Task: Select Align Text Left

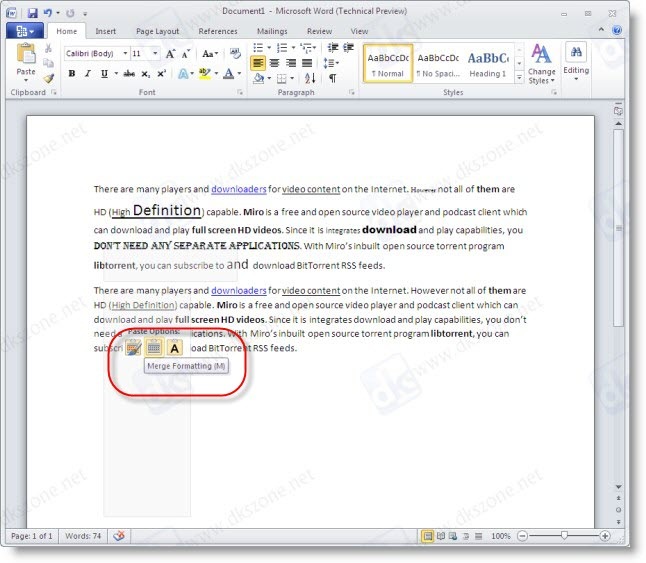Action: point(258,63)
